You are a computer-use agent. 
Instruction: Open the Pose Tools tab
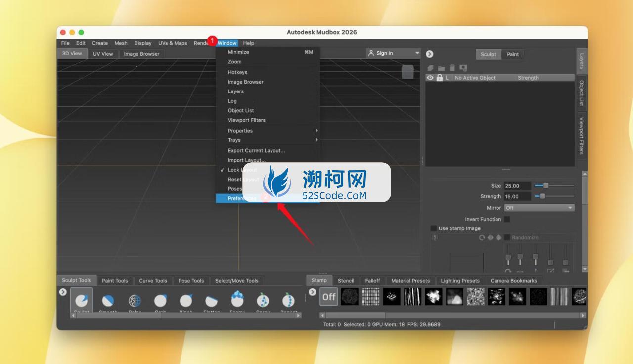(191, 281)
